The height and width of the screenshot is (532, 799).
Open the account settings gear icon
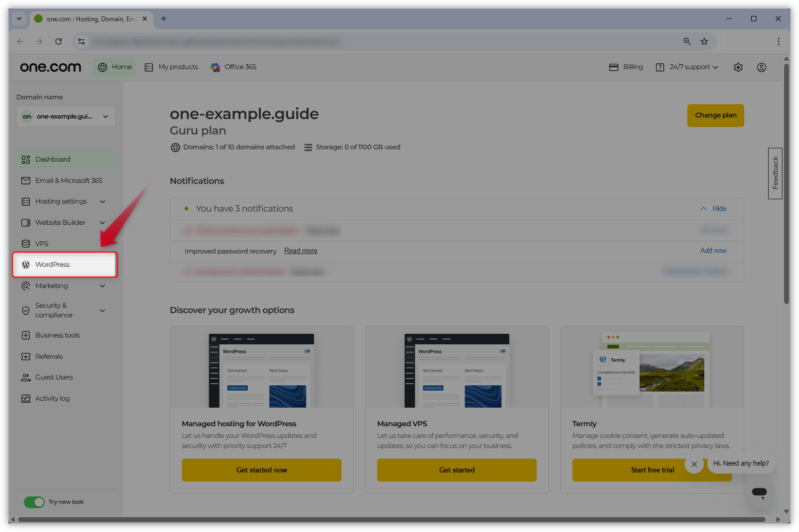tap(738, 67)
